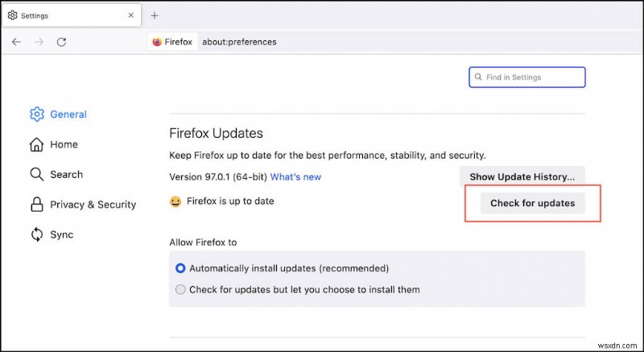
Task: Open the Privacy & Security category
Action: (x=83, y=204)
